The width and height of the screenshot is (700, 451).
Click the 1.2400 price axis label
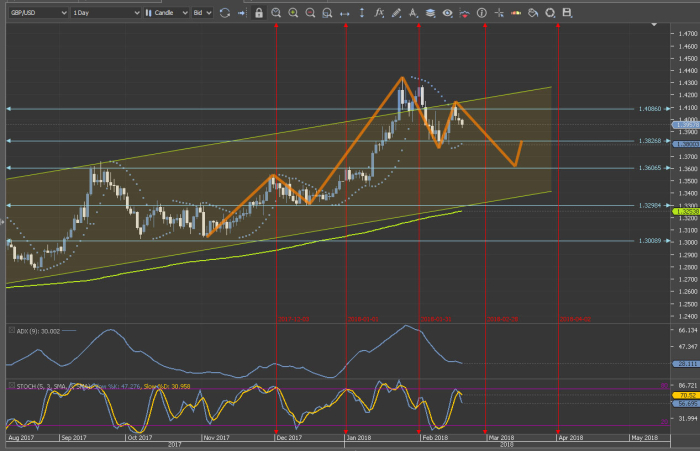(688, 316)
